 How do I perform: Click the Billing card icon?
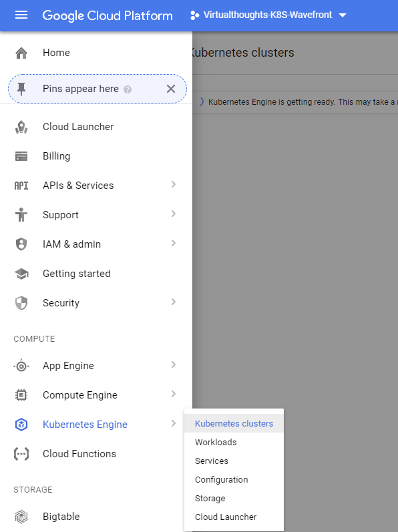click(21, 156)
